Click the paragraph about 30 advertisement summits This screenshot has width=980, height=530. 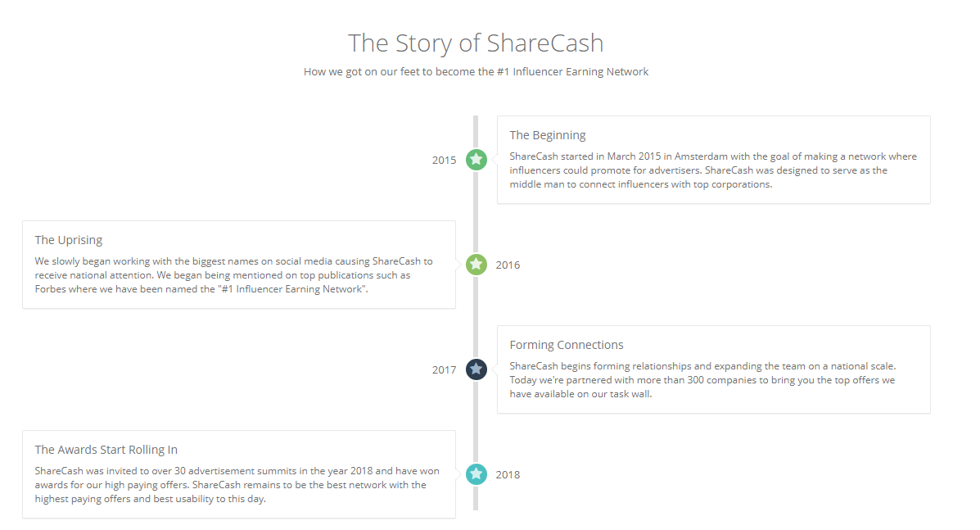(237, 485)
